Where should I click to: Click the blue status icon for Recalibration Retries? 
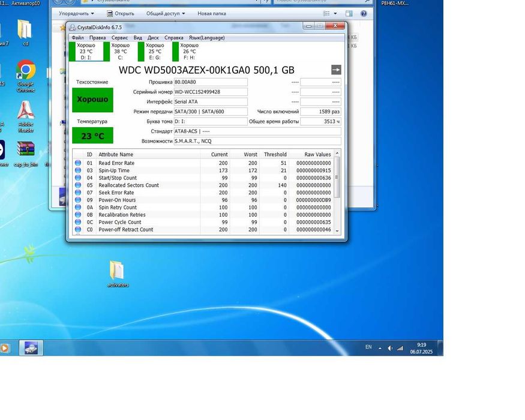78,214
